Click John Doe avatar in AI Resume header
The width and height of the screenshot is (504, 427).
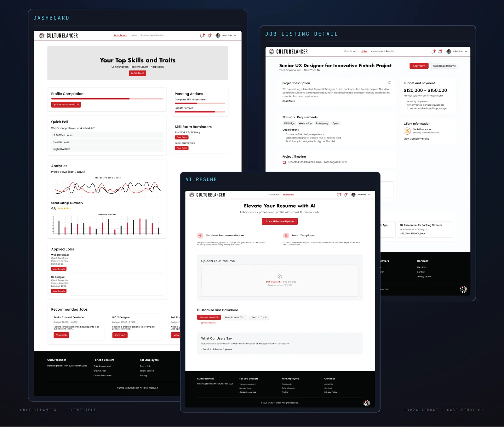pyautogui.click(x=353, y=195)
